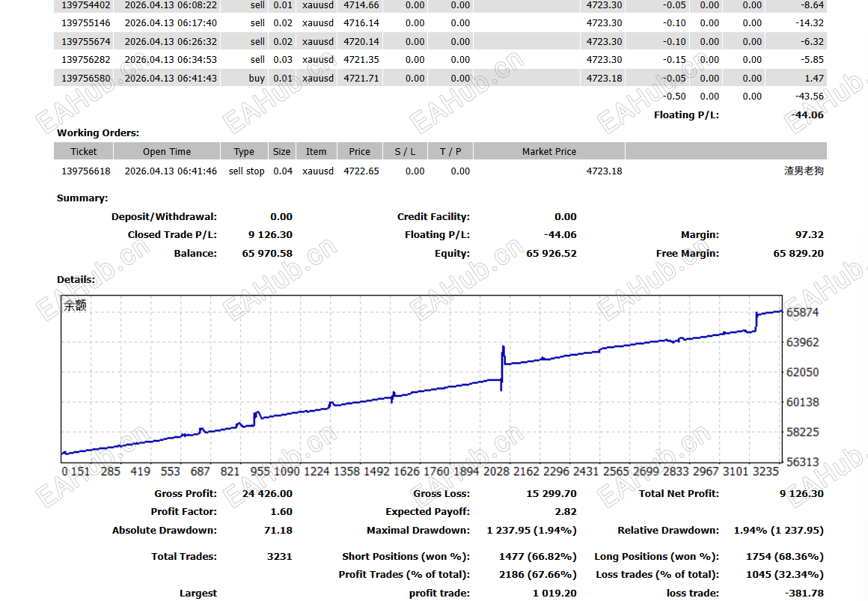Click the "S / L" column header
Screen dimensions: 868x601
[406, 152]
